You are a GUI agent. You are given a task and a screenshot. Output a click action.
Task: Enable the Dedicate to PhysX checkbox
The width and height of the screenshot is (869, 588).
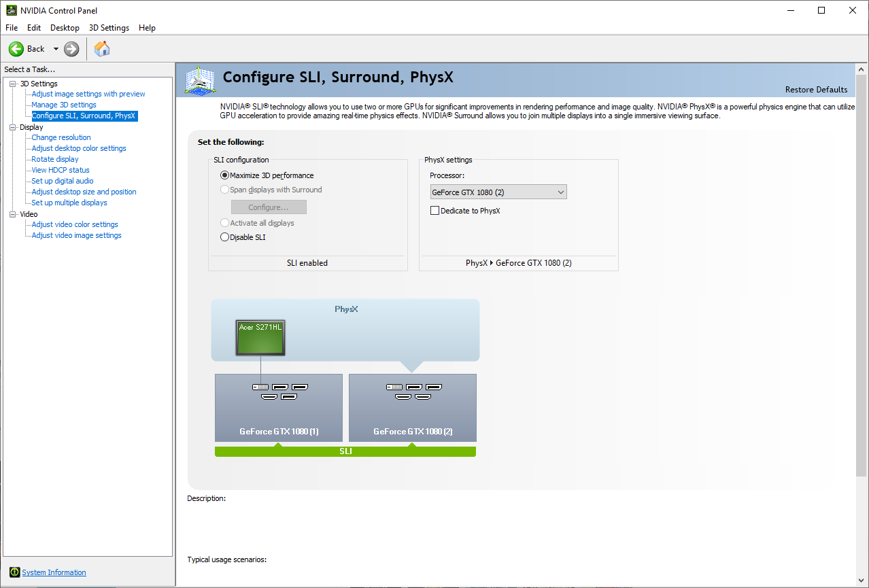coord(435,211)
